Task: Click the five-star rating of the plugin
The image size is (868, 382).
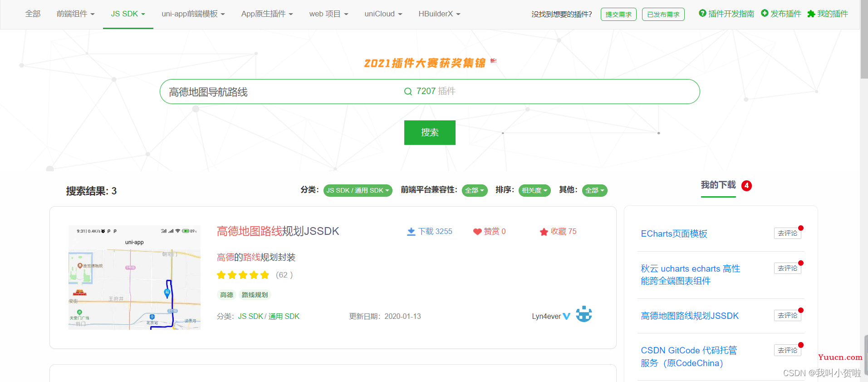Action: pyautogui.click(x=243, y=275)
